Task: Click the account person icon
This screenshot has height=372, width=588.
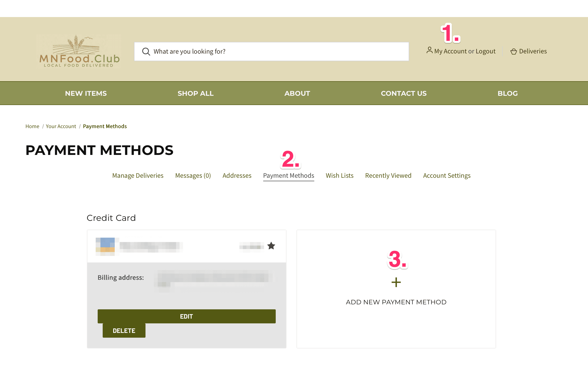Action: coord(429,50)
